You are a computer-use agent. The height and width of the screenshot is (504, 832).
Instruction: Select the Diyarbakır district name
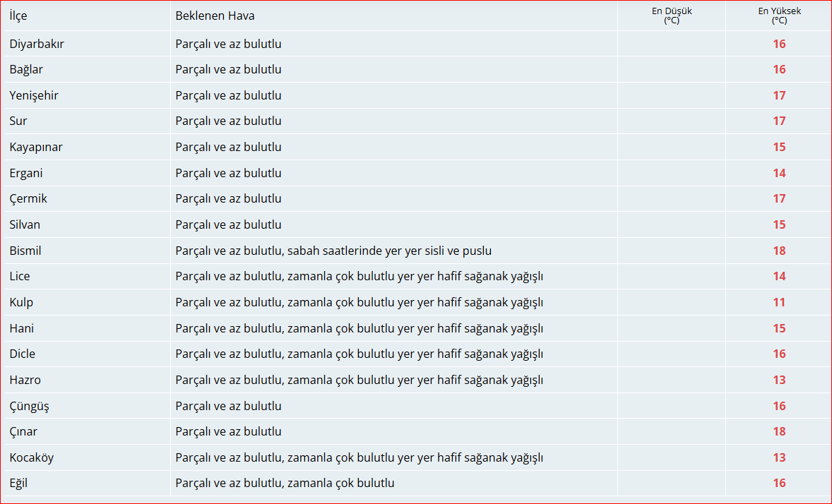click(37, 44)
